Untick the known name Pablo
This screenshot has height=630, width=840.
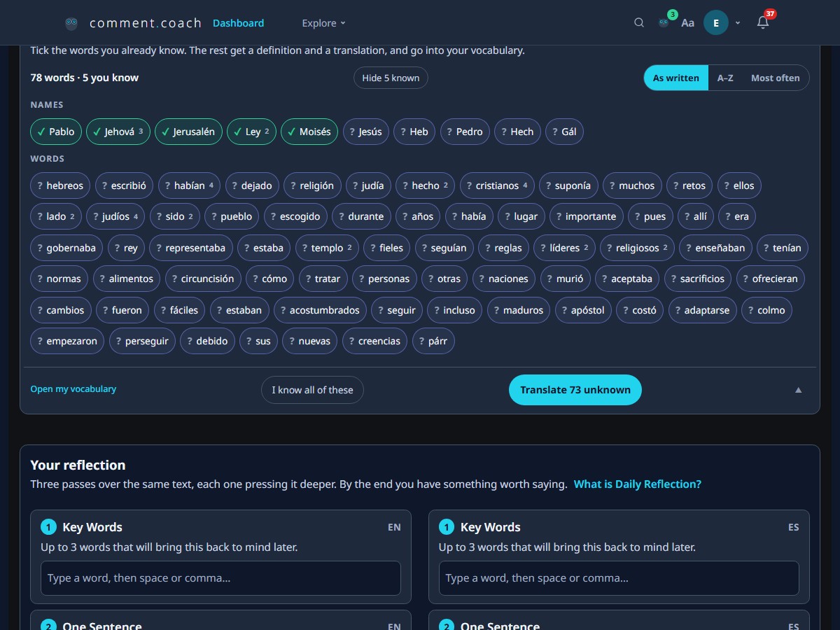[x=56, y=132]
